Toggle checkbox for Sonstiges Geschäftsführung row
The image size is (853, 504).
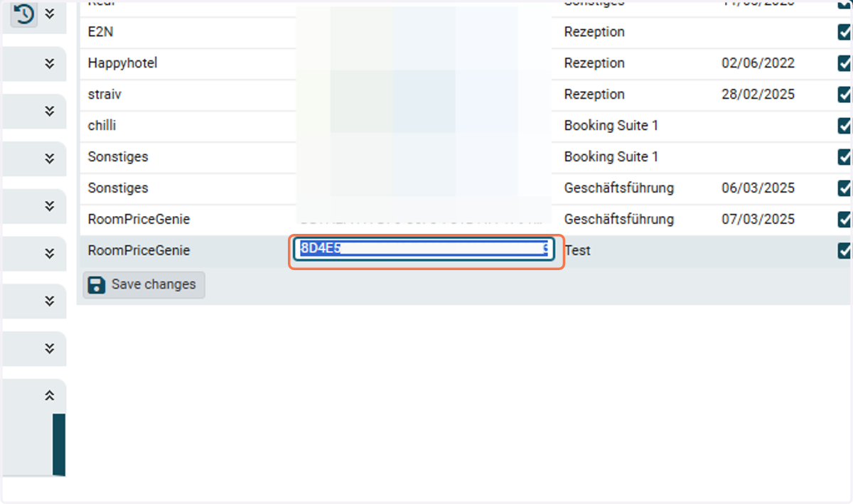tap(845, 188)
